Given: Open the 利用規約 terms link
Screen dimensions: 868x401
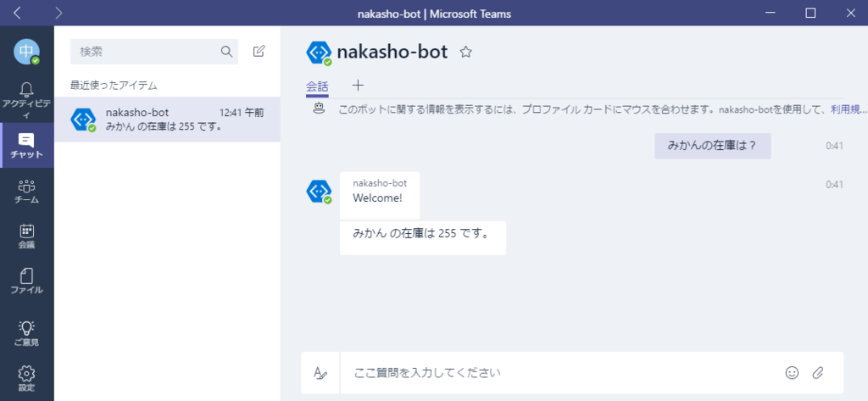Looking at the screenshot, I should [x=848, y=109].
